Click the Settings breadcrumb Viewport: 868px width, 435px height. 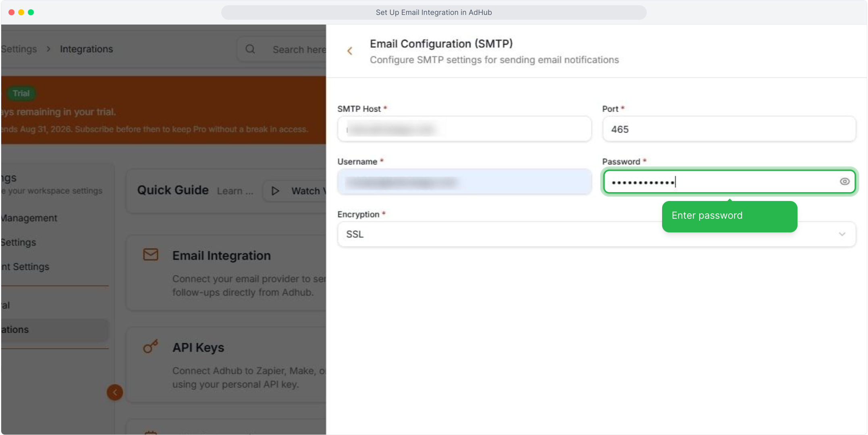19,49
